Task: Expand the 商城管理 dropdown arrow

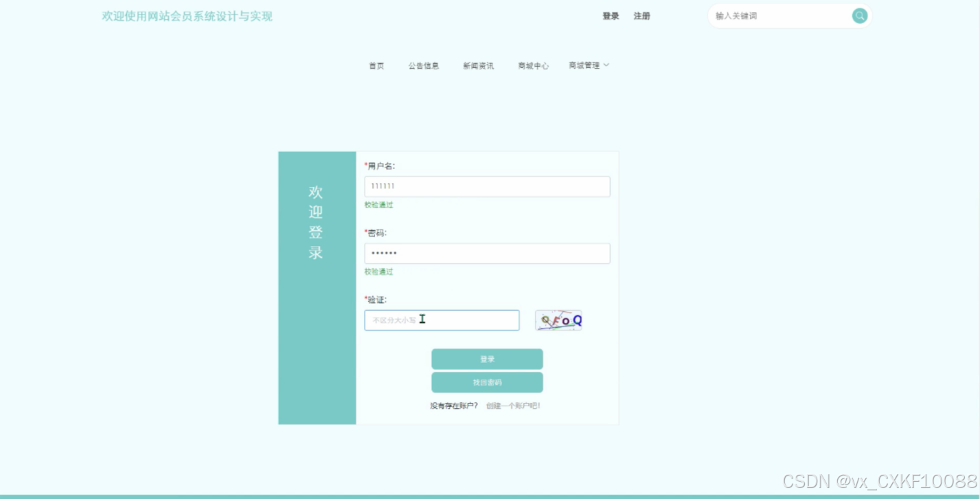Action: pos(606,65)
